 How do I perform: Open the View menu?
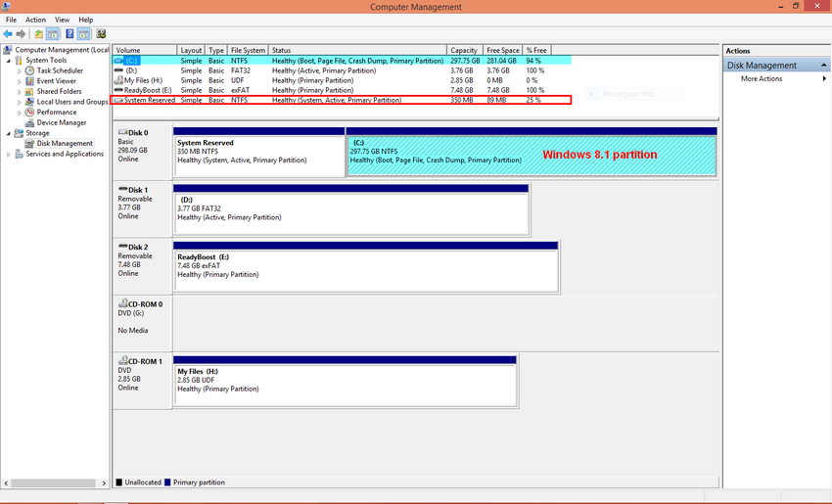click(62, 20)
